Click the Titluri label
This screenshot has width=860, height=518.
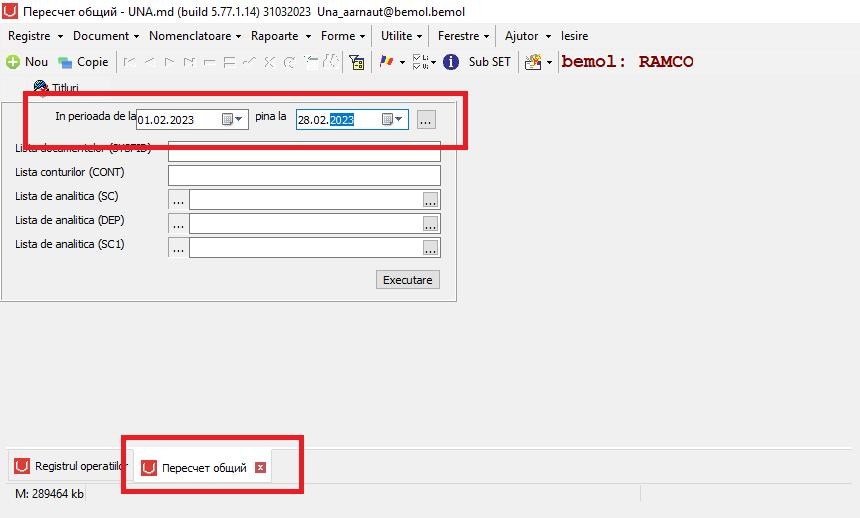(65, 88)
